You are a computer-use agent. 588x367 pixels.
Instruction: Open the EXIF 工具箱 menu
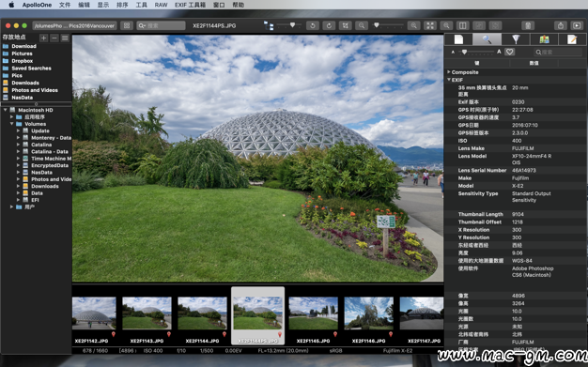190,5
